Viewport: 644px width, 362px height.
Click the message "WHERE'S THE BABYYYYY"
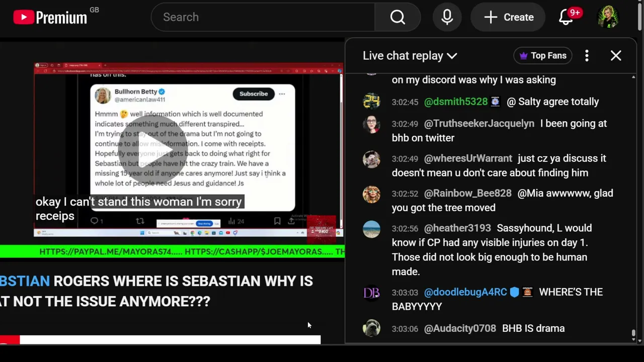tap(497, 299)
